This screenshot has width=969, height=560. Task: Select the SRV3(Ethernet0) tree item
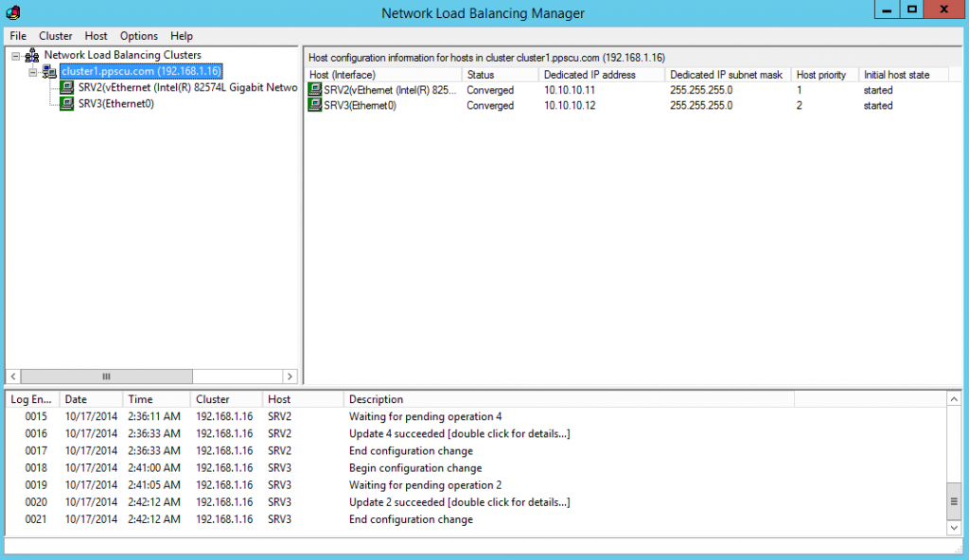tap(116, 104)
